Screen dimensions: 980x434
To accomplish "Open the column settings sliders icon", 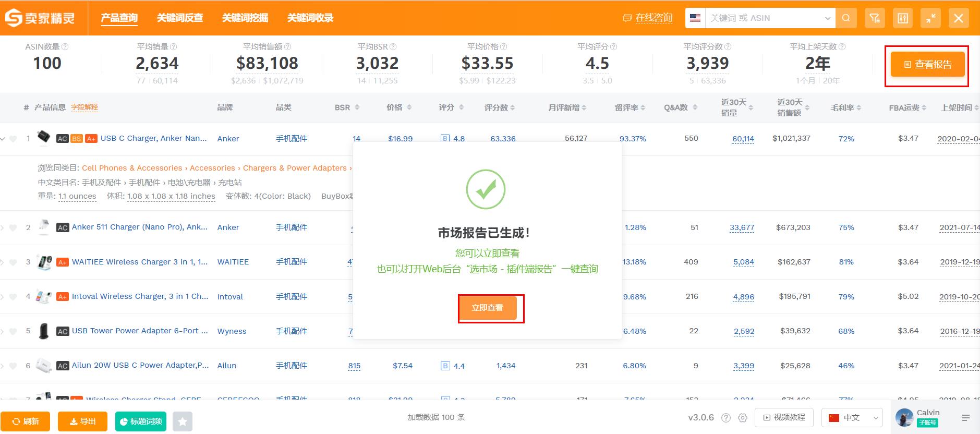I will pyautogui.click(x=903, y=18).
